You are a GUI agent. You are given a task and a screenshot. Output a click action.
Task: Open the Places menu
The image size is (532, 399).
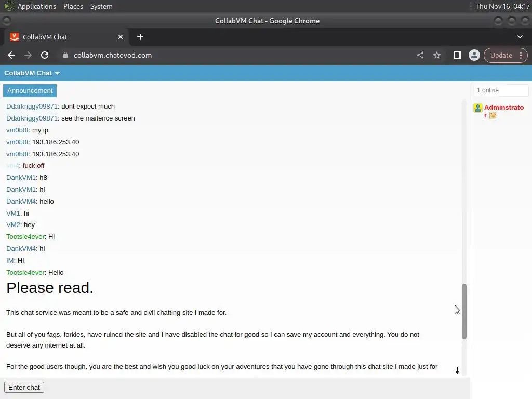click(73, 6)
